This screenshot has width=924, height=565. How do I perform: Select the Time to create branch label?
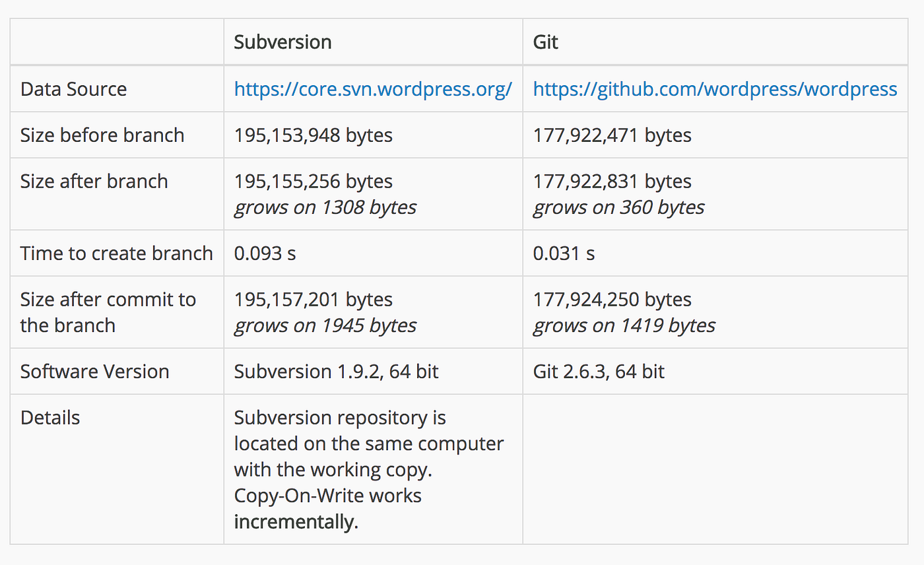pos(117,253)
